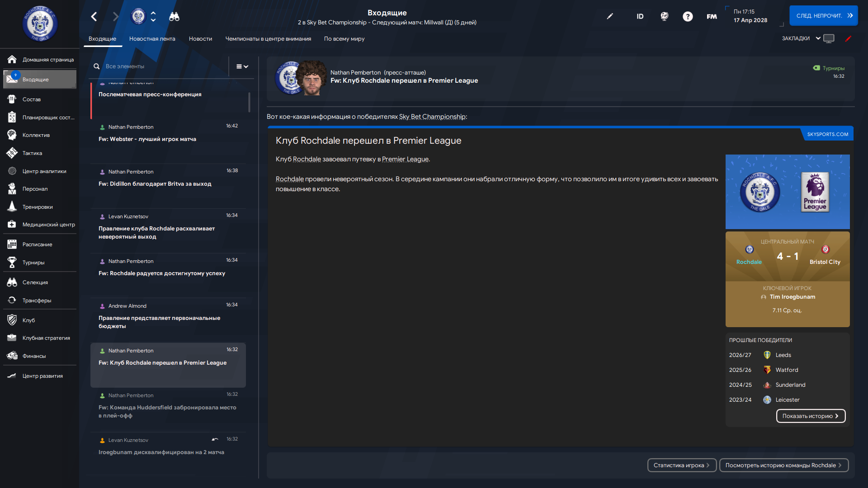Go back with the left arrow icon
The width and height of the screenshot is (868, 488).
[94, 17]
